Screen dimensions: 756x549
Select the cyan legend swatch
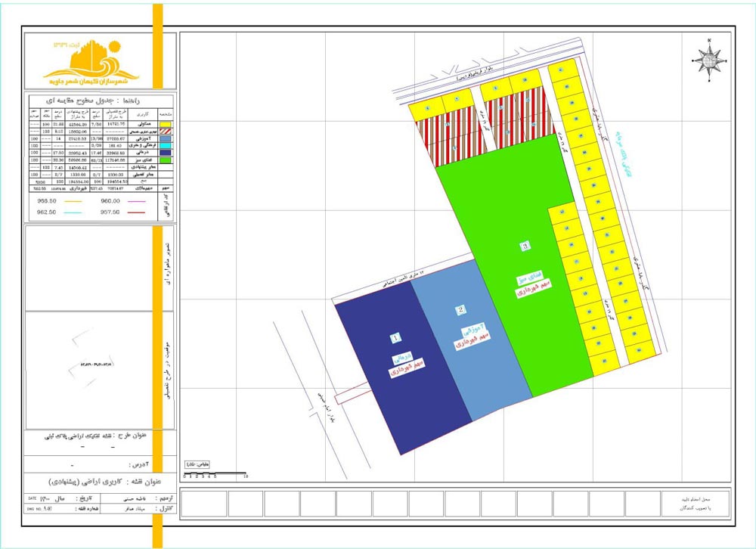point(166,145)
